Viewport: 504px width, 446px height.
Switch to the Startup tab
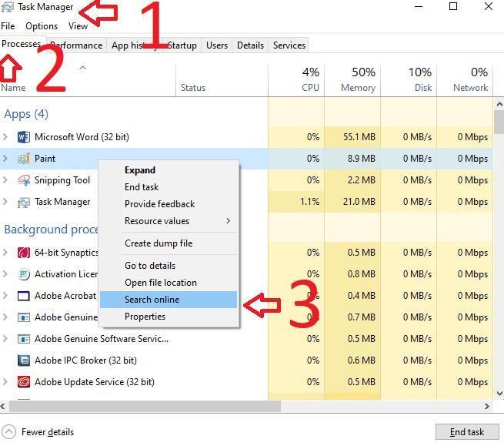pos(182,45)
